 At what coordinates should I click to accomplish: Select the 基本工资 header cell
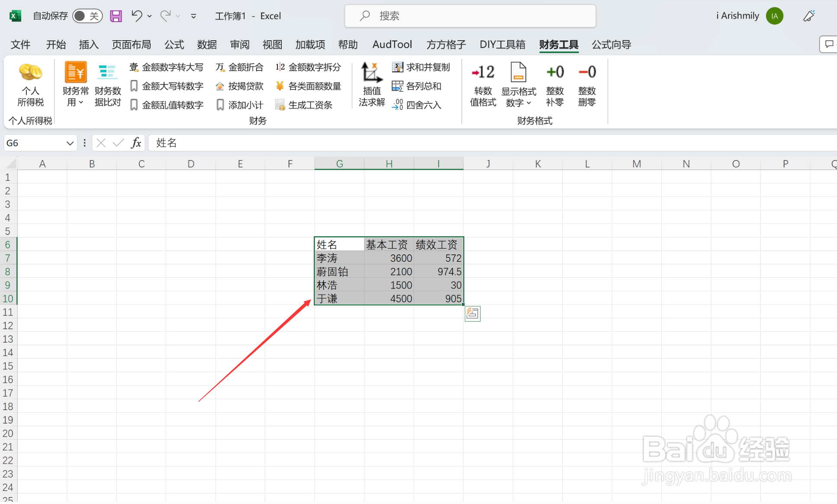pyautogui.click(x=389, y=244)
